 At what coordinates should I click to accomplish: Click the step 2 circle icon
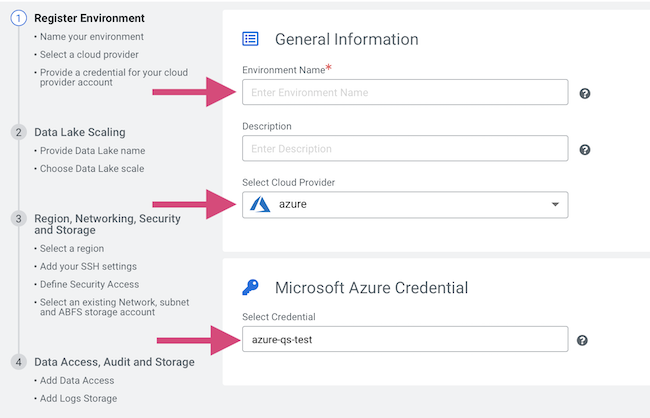[x=17, y=132]
